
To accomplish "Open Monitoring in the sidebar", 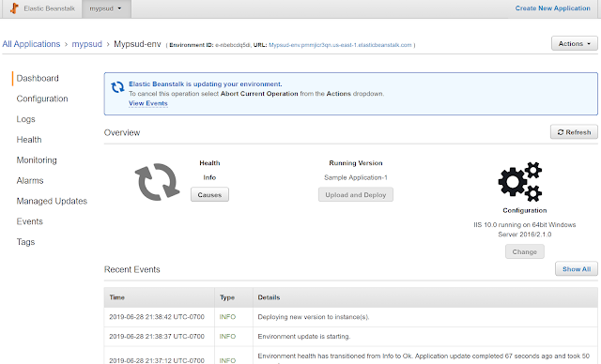I will 37,160.
